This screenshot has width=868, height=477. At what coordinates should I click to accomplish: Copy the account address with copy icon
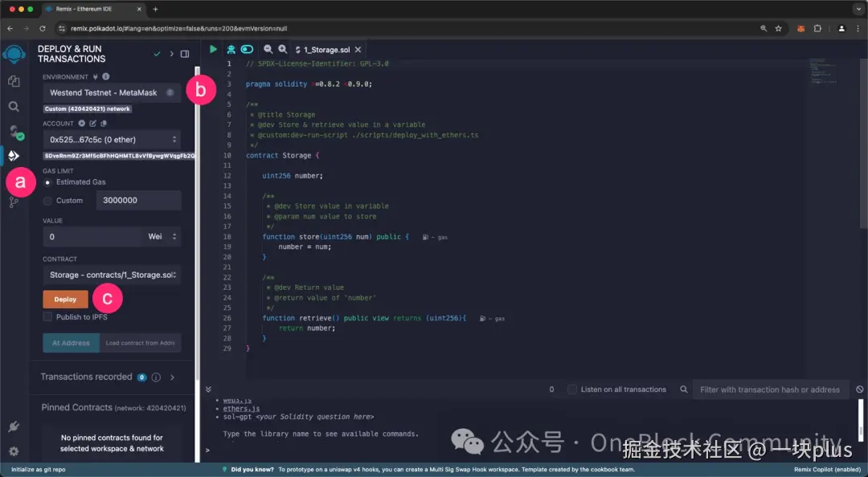(x=104, y=124)
